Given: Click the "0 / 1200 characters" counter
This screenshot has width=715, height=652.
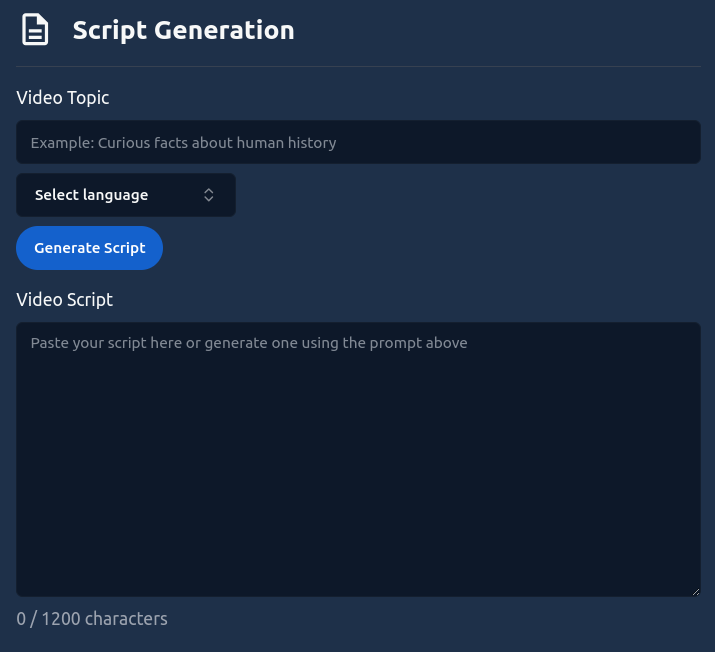Looking at the screenshot, I should (92, 619).
